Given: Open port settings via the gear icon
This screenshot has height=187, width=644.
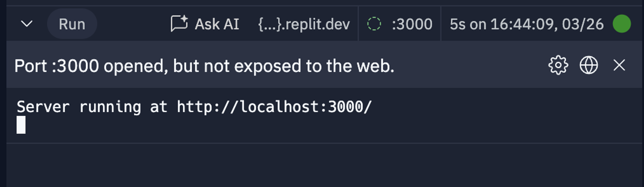Looking at the screenshot, I should pyautogui.click(x=558, y=65).
